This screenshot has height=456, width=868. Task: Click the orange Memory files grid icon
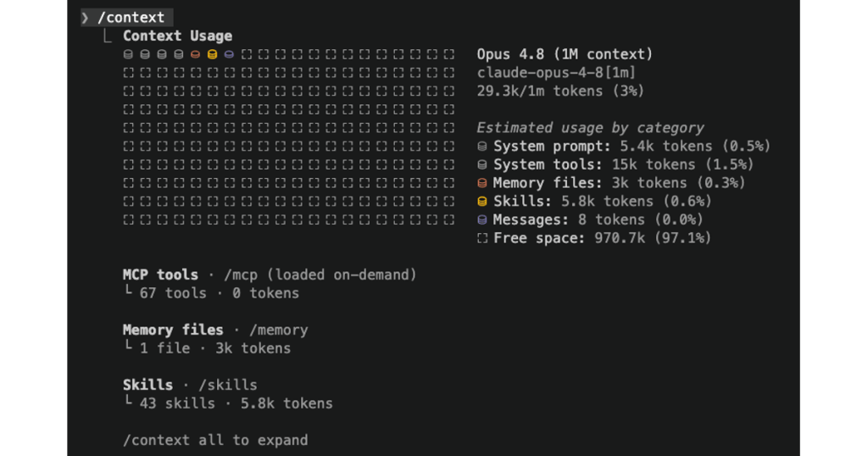coord(196,54)
